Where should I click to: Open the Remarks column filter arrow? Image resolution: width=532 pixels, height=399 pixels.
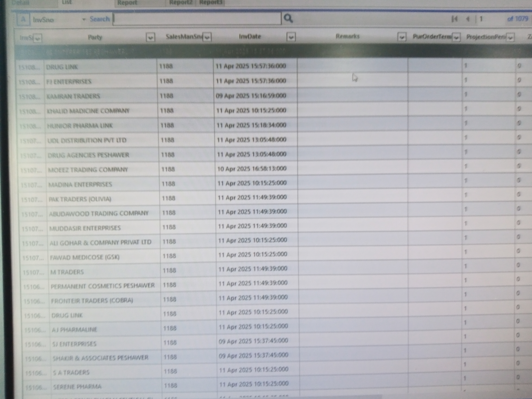click(x=402, y=37)
